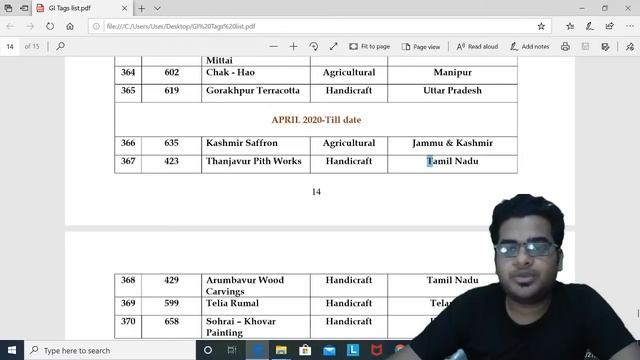
Task: Click 'Tamil Nadu' in row 367
Action: point(452,161)
